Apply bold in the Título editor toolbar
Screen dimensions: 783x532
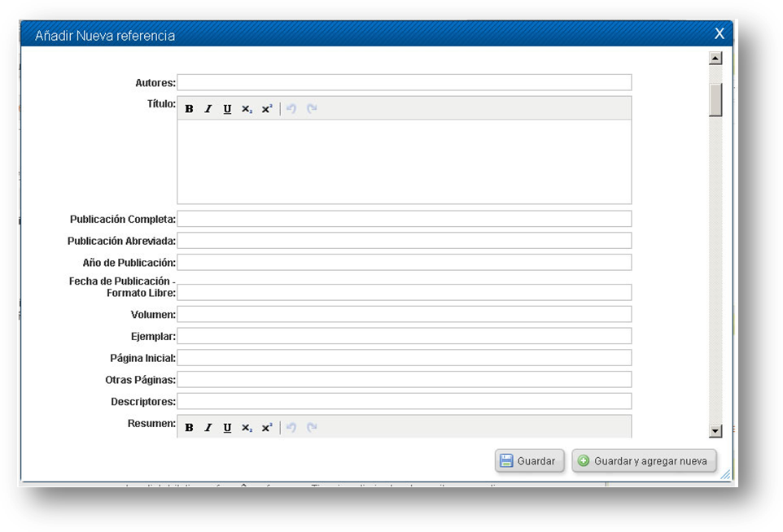coord(190,109)
